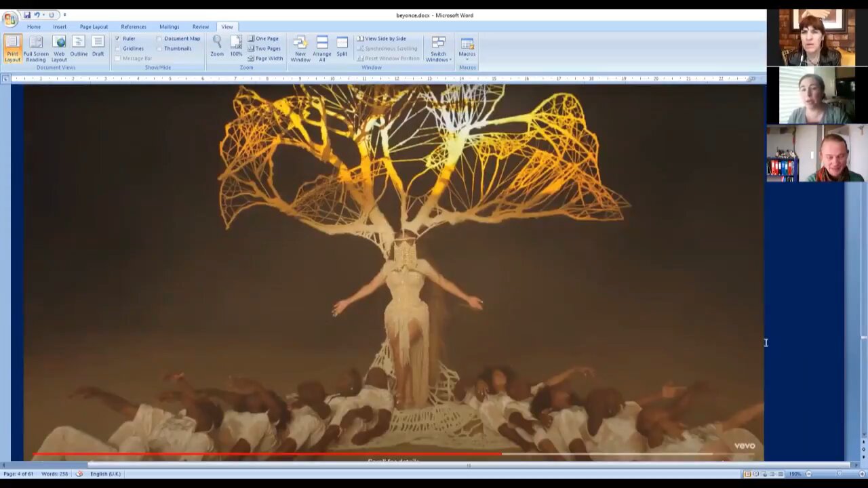
Task: Open the Page Layout ribbon tab
Action: [94, 26]
